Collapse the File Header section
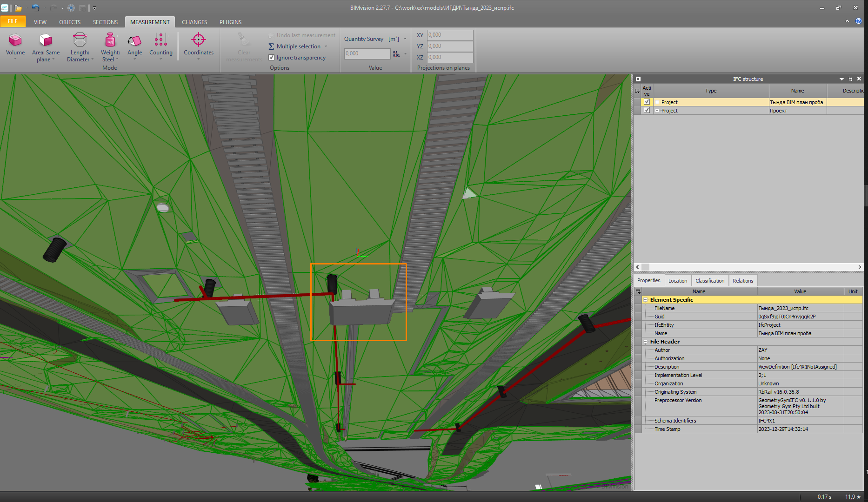868x502 pixels. coord(645,342)
